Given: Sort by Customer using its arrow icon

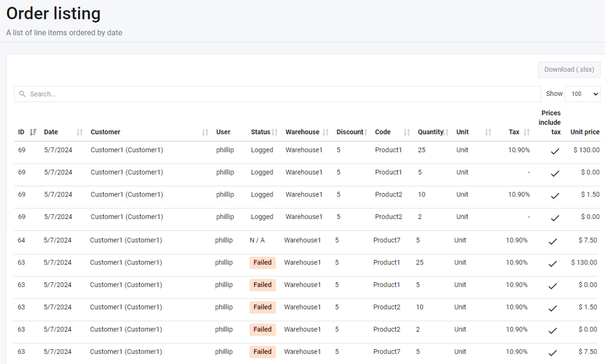Looking at the screenshot, I should 205,132.
